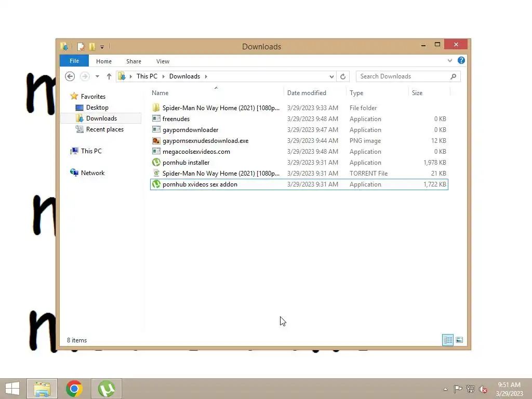
Task: Open Help with the question mark icon
Action: coord(461,60)
